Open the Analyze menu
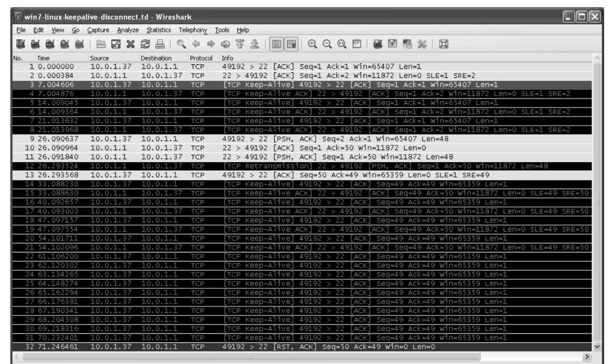This screenshot has width=613, height=364. (x=128, y=30)
